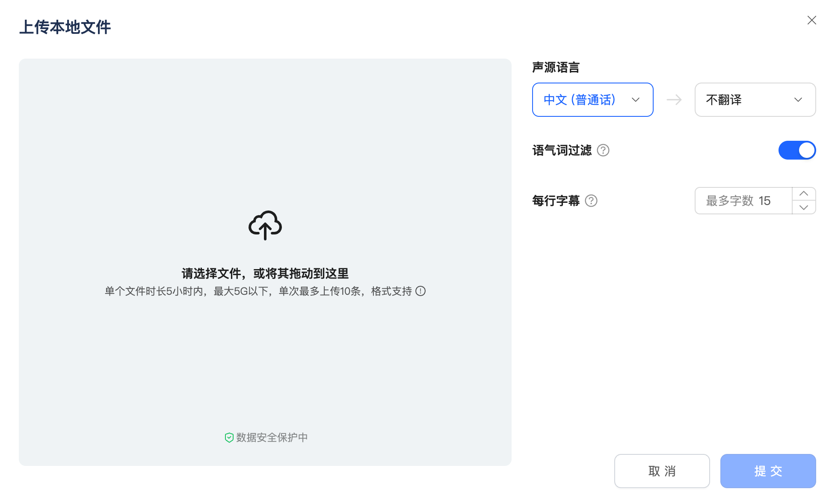This screenshot has width=829, height=504.
Task: Click the 取消 button
Action: [662, 471]
